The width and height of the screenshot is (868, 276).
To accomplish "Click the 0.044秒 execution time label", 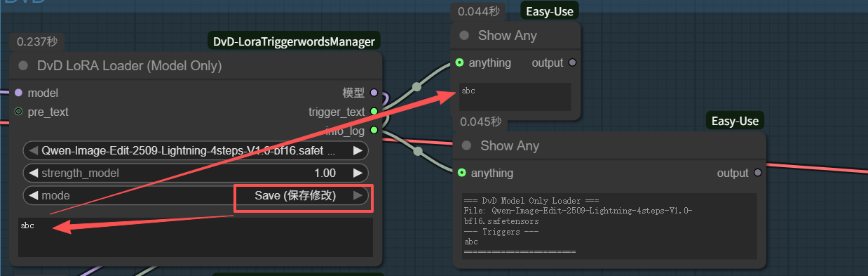I will click(478, 11).
